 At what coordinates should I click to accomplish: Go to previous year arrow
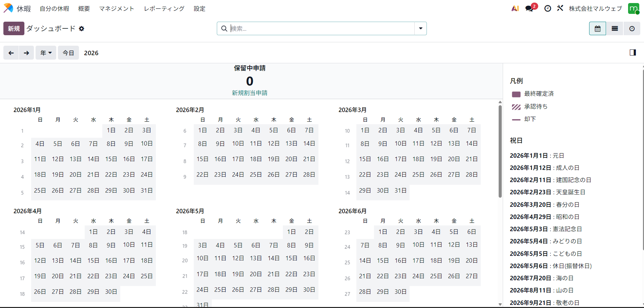point(11,53)
